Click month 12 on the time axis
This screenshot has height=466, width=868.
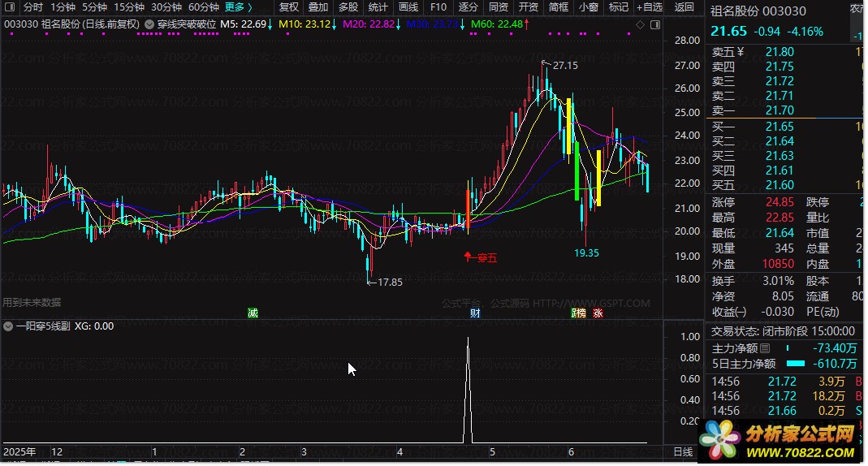pyautogui.click(x=57, y=451)
